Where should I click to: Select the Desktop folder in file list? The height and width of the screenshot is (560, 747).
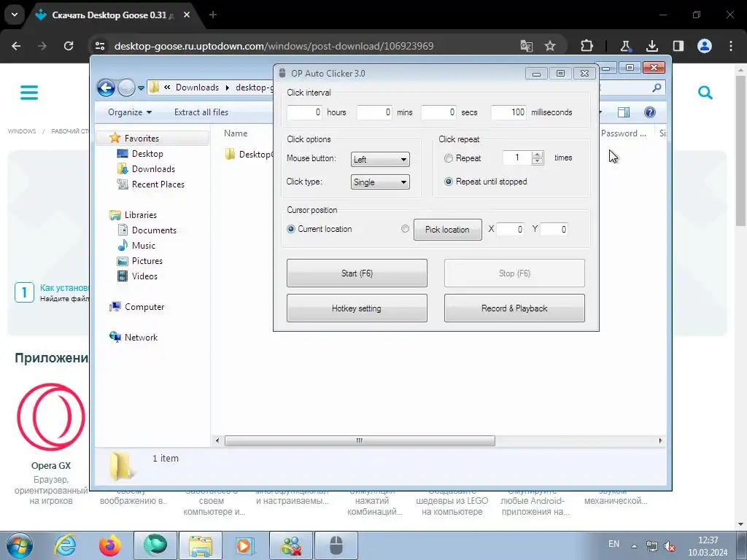(249, 155)
